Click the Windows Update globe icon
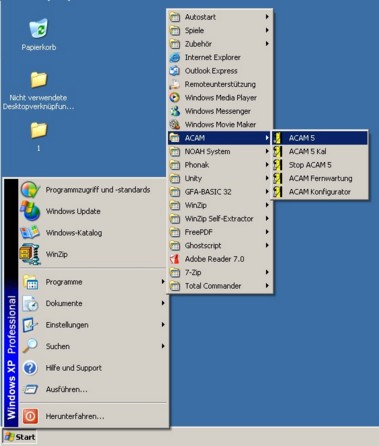Image resolution: width=379 pixels, height=446 pixels. [x=30, y=211]
